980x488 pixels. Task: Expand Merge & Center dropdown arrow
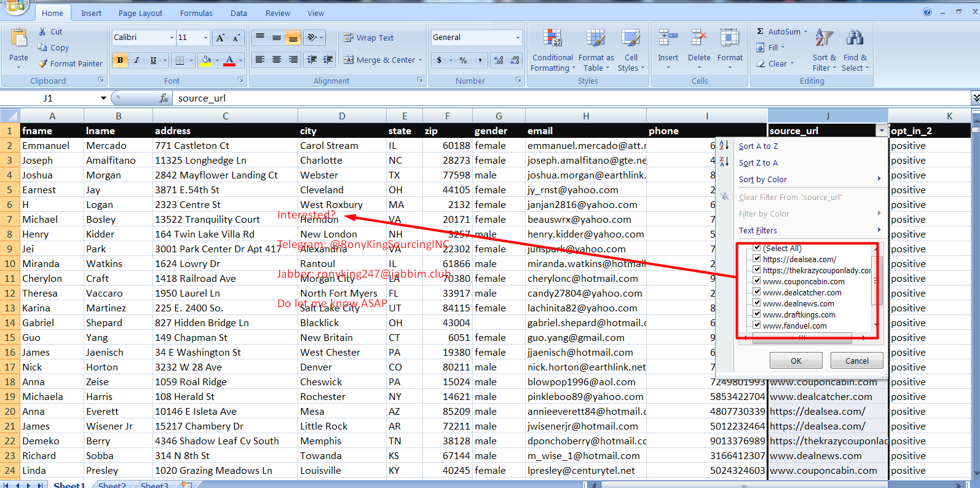(420, 60)
